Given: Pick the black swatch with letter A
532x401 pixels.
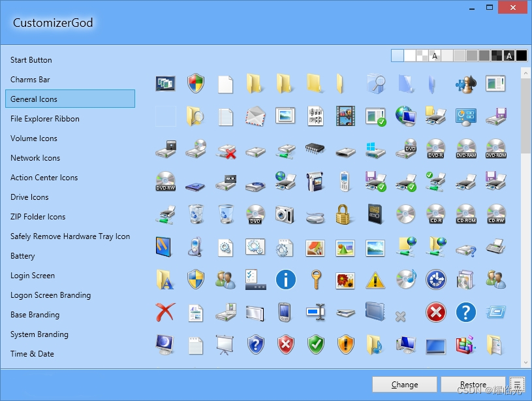Looking at the screenshot, I should 509,56.
